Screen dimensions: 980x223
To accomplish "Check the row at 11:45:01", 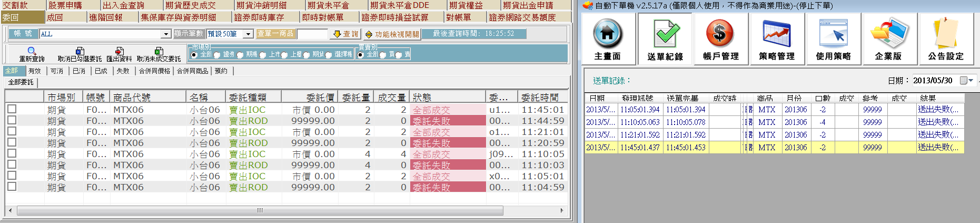I will click(12, 109).
